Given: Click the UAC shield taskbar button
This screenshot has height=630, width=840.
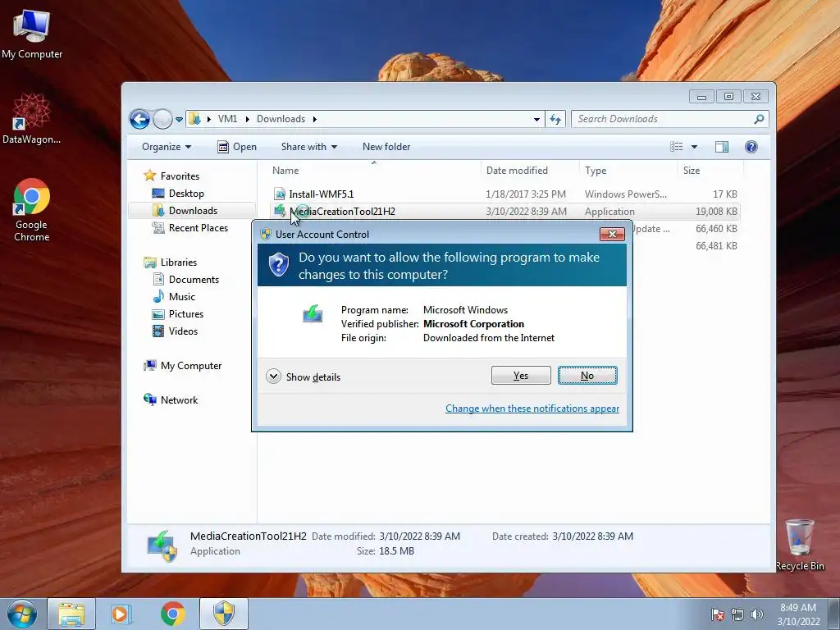Looking at the screenshot, I should click(224, 614).
